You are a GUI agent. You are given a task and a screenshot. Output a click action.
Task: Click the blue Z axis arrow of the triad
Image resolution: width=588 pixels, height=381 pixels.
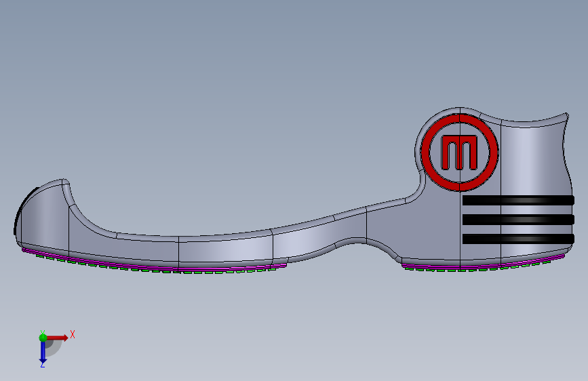click(43, 352)
